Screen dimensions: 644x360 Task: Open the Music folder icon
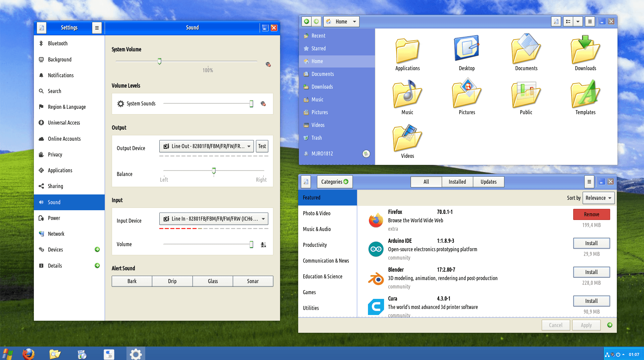point(407,96)
